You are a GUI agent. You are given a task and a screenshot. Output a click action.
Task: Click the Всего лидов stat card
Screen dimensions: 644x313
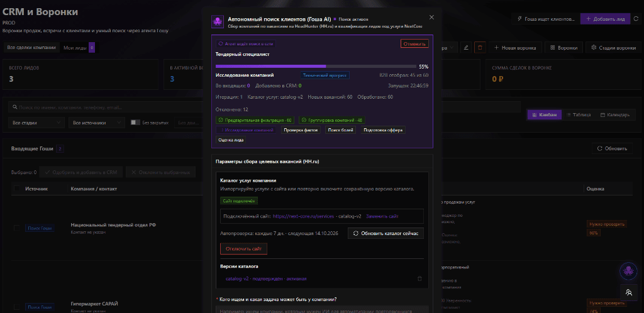pyautogui.click(x=80, y=75)
